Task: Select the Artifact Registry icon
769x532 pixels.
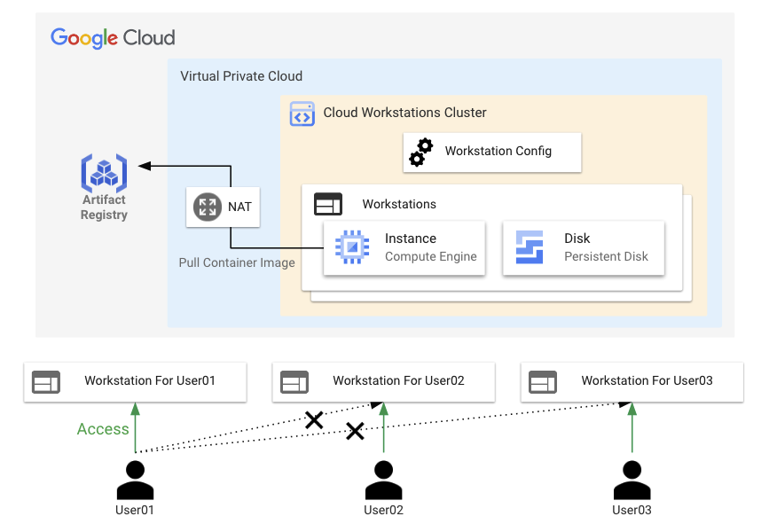Action: pyautogui.click(x=104, y=173)
